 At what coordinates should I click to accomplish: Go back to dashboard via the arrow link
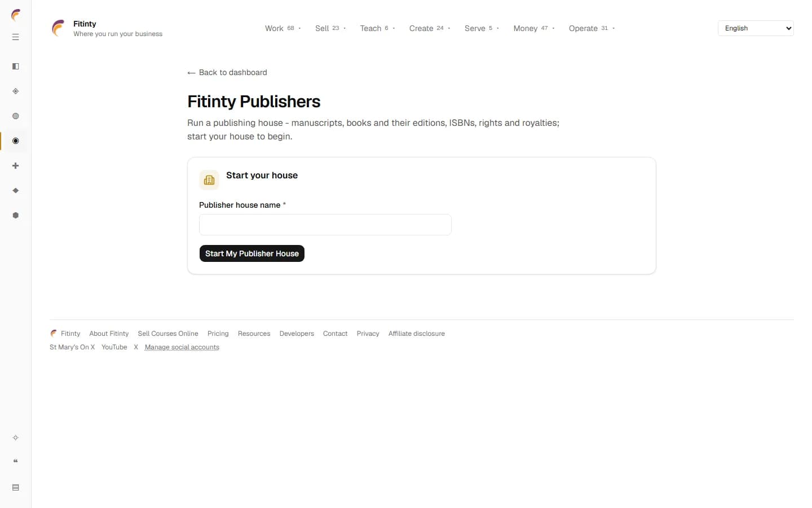[x=227, y=72]
